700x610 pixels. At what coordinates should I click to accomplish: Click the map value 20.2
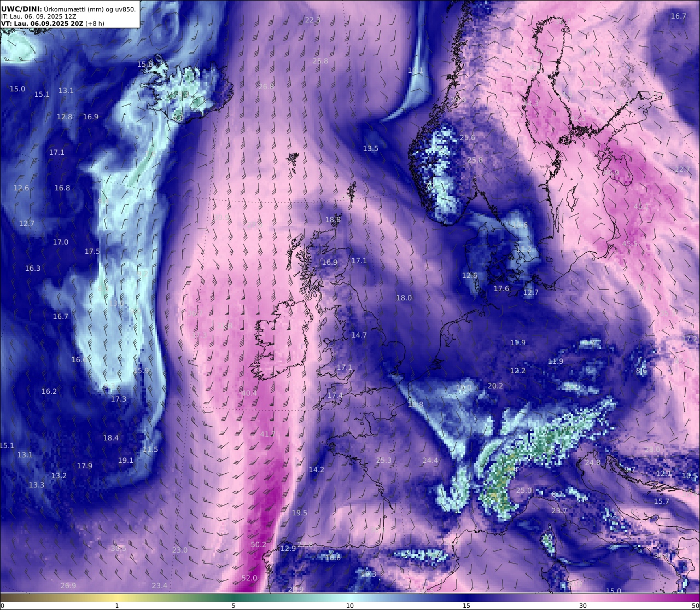pos(495,386)
